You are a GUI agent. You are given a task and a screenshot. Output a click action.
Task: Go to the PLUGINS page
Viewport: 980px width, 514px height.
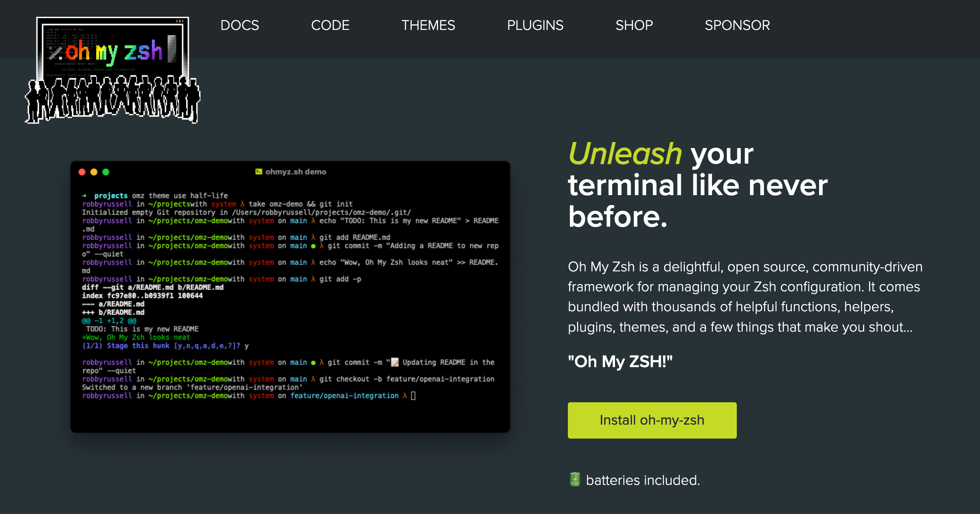coord(535,25)
